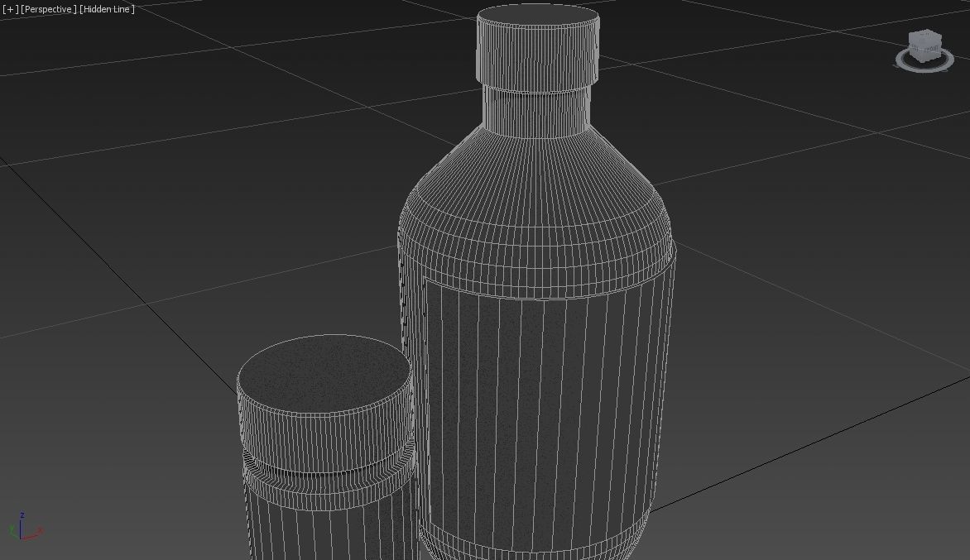The height and width of the screenshot is (560, 970).
Task: Open the [+] viewport general menu
Action: [x=11, y=9]
